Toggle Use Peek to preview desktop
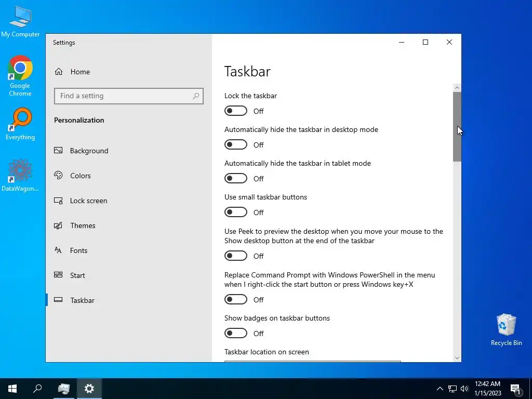This screenshot has width=532, height=399. click(236, 256)
